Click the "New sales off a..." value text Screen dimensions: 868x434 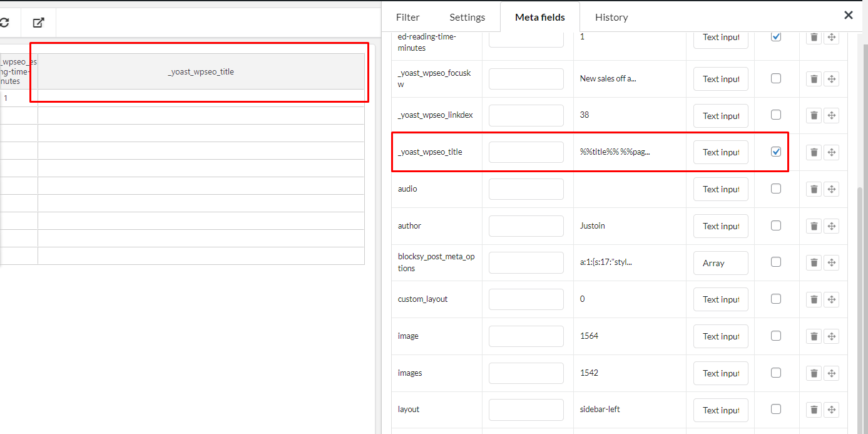pyautogui.click(x=608, y=79)
